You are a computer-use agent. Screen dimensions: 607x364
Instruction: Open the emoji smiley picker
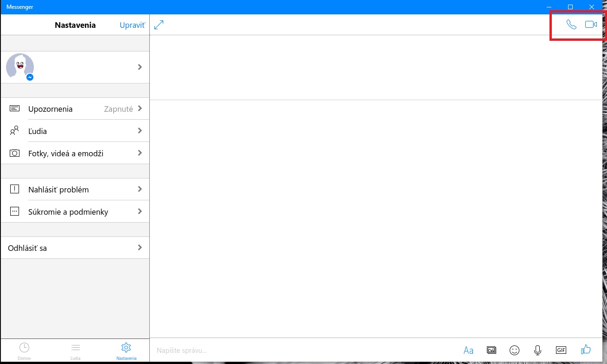[514, 350]
